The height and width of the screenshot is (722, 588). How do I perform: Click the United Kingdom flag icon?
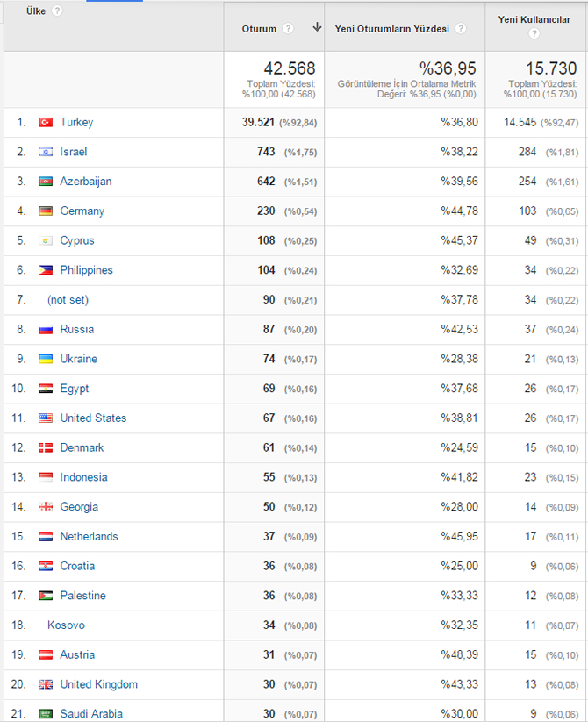[46, 684]
